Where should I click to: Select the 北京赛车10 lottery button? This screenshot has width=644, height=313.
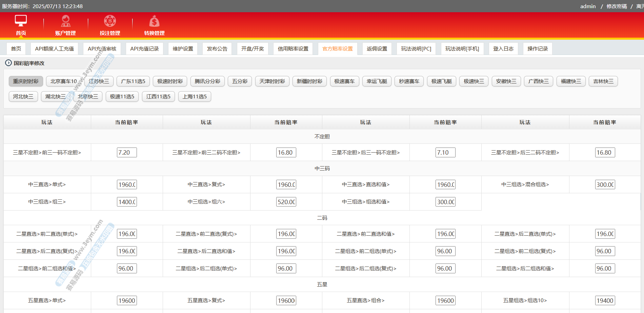pos(63,81)
